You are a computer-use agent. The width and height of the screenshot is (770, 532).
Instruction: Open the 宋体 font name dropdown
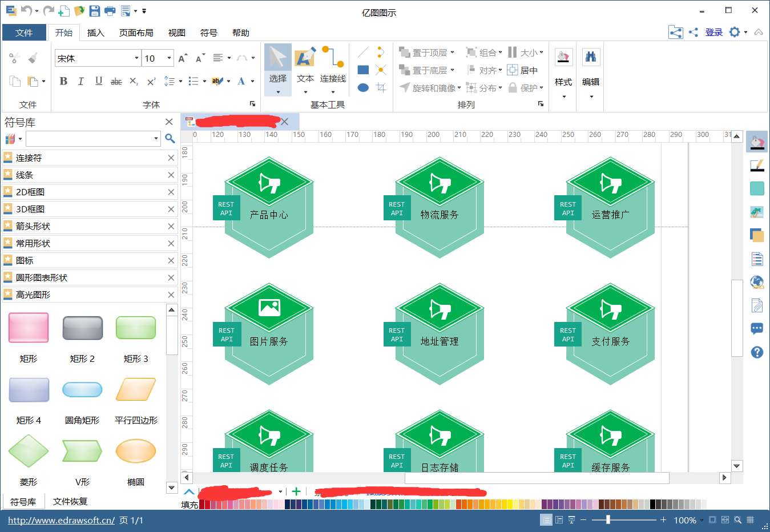click(136, 58)
